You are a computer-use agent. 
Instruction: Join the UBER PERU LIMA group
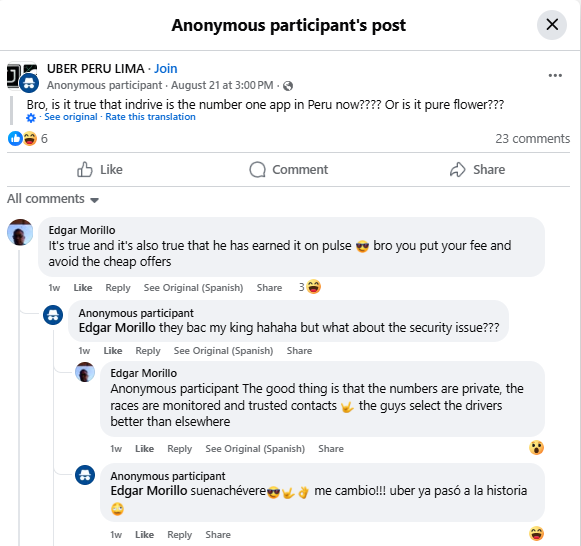pyautogui.click(x=166, y=69)
